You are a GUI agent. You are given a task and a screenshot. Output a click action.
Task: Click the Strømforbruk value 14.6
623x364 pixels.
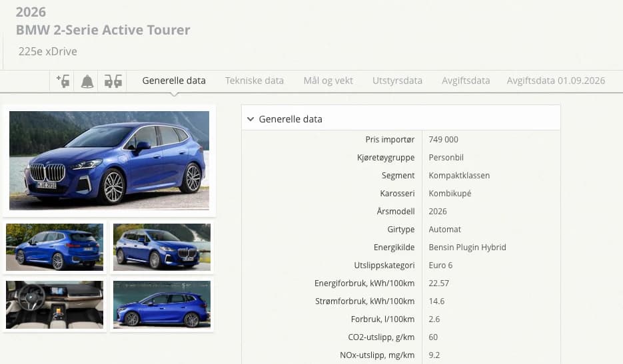tap(436, 301)
